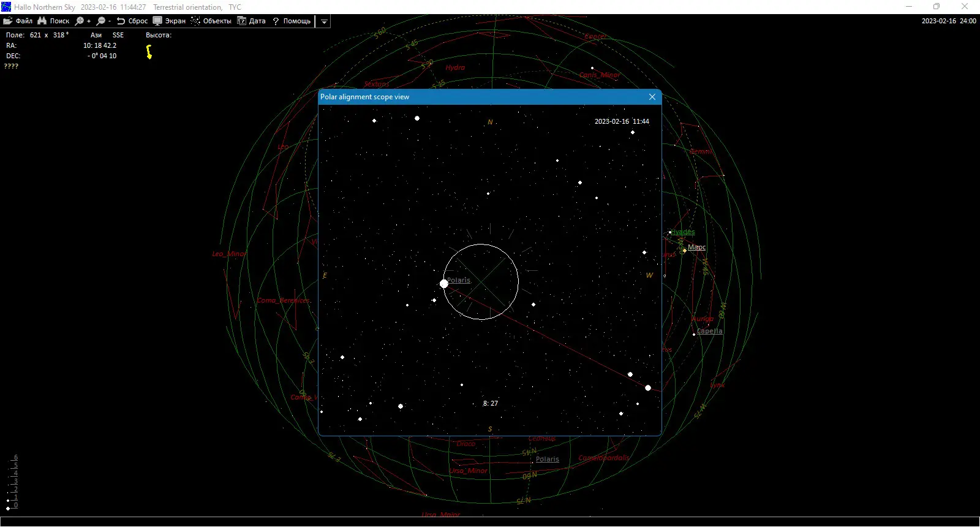Open the Файл menu

click(x=18, y=21)
